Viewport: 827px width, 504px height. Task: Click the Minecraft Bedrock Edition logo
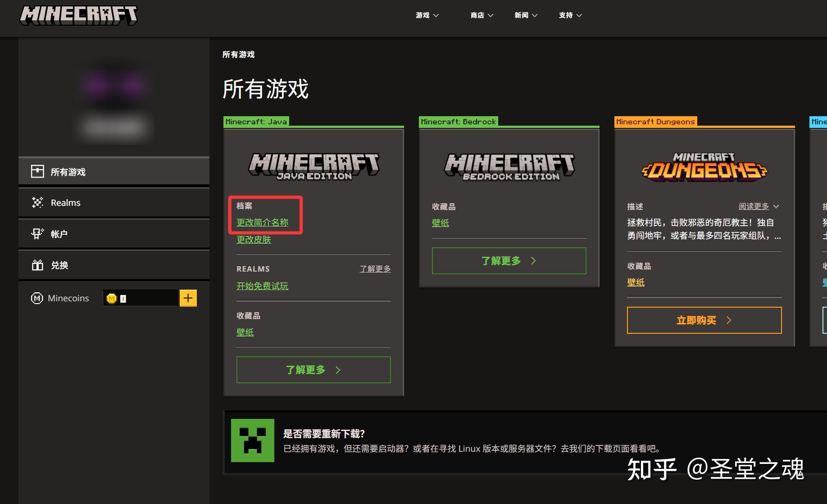click(509, 167)
